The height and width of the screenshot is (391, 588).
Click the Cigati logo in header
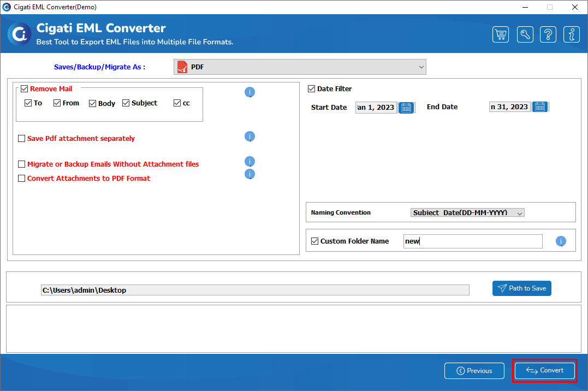tap(20, 34)
